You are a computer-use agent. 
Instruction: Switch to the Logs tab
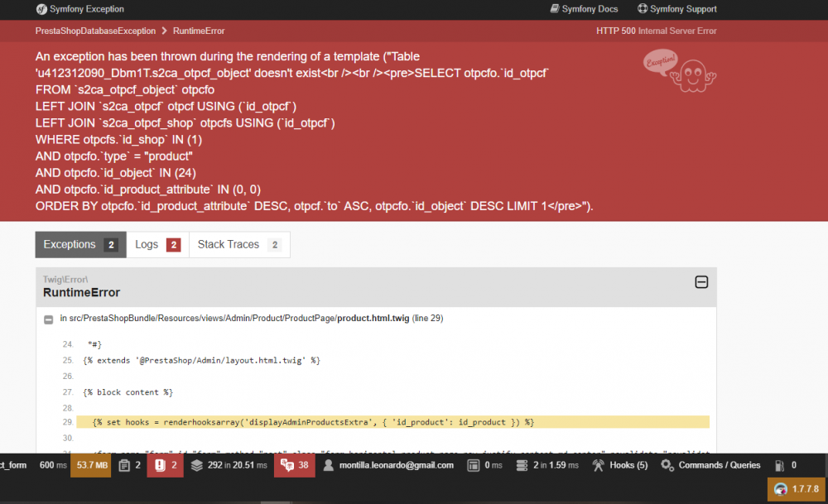tap(158, 244)
